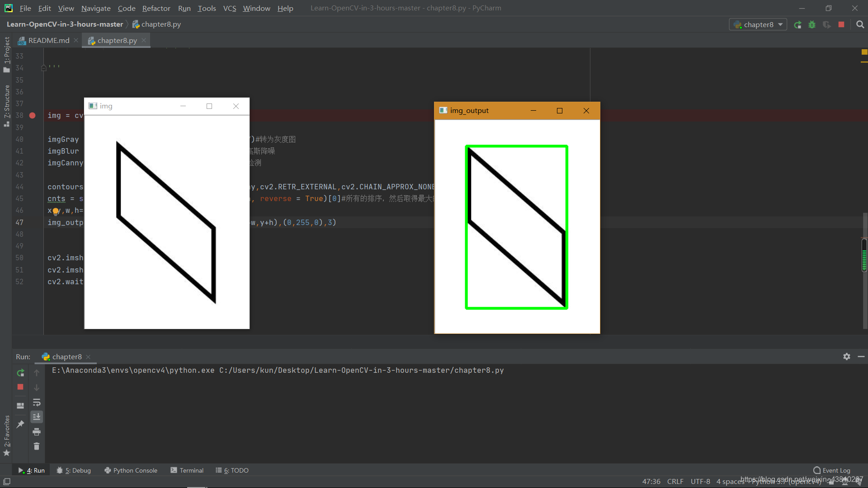
Task: Click the intention light bulb on line 46
Action: pos(56,211)
